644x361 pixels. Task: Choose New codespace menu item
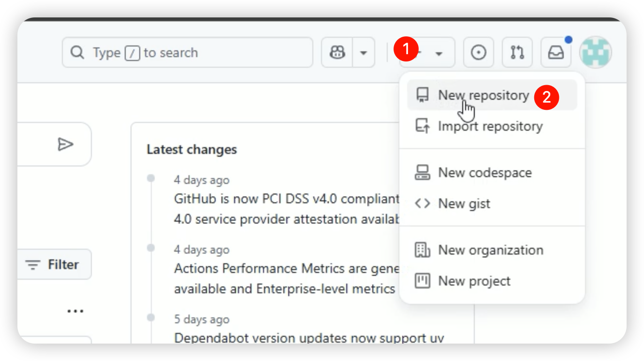pos(484,173)
